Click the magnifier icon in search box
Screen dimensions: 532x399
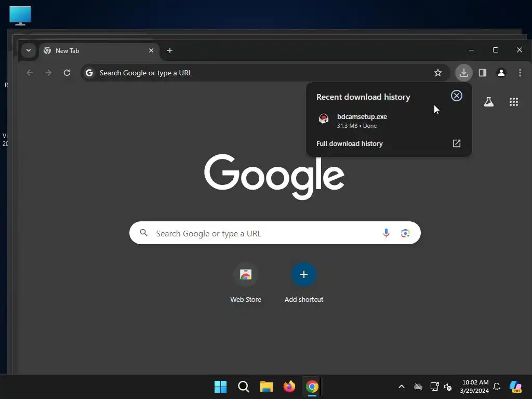[144, 233]
